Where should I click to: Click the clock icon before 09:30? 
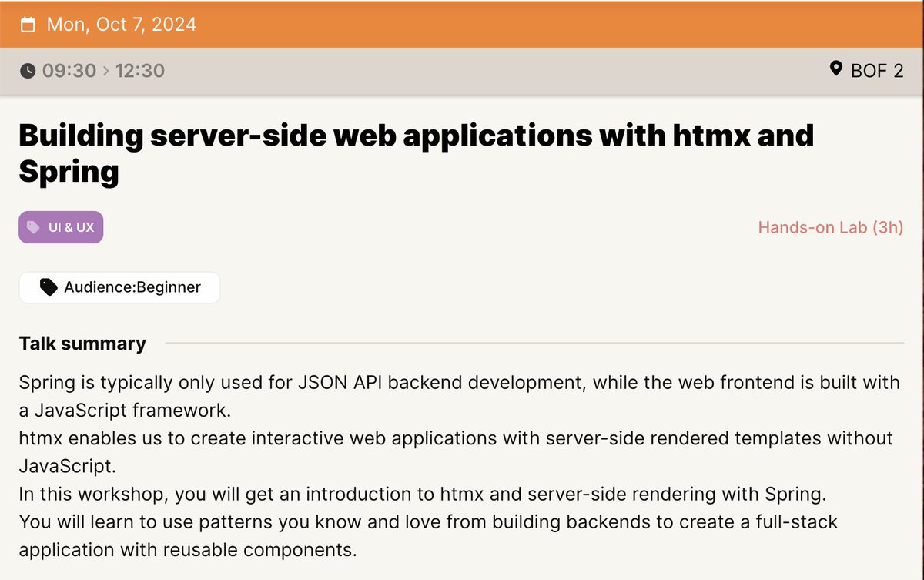[28, 71]
